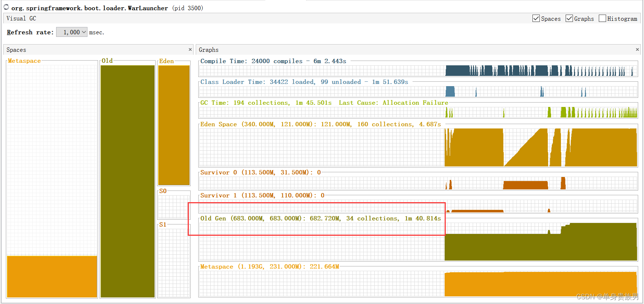
Task: Click the Visual GC tab title
Action: pos(21,18)
